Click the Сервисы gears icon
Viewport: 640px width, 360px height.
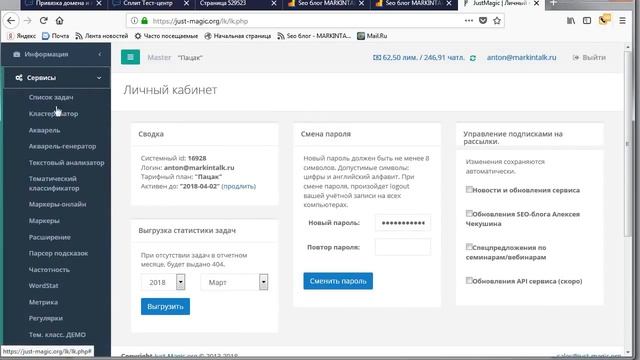pyautogui.click(x=19, y=78)
